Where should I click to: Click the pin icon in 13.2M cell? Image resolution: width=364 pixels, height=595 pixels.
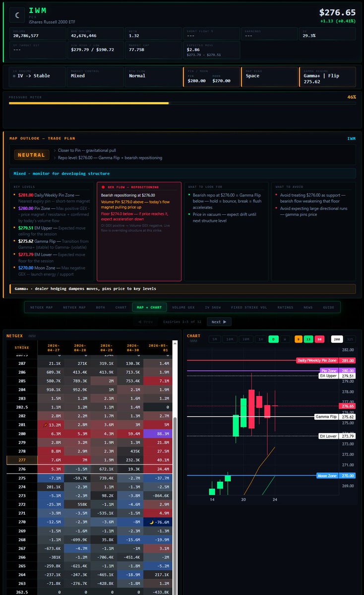point(46,425)
